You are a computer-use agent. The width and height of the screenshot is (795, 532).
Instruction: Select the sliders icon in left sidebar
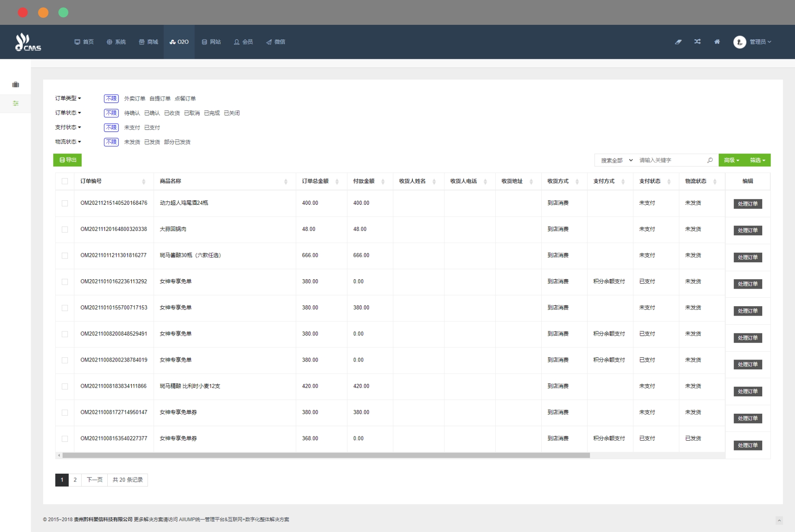16,103
